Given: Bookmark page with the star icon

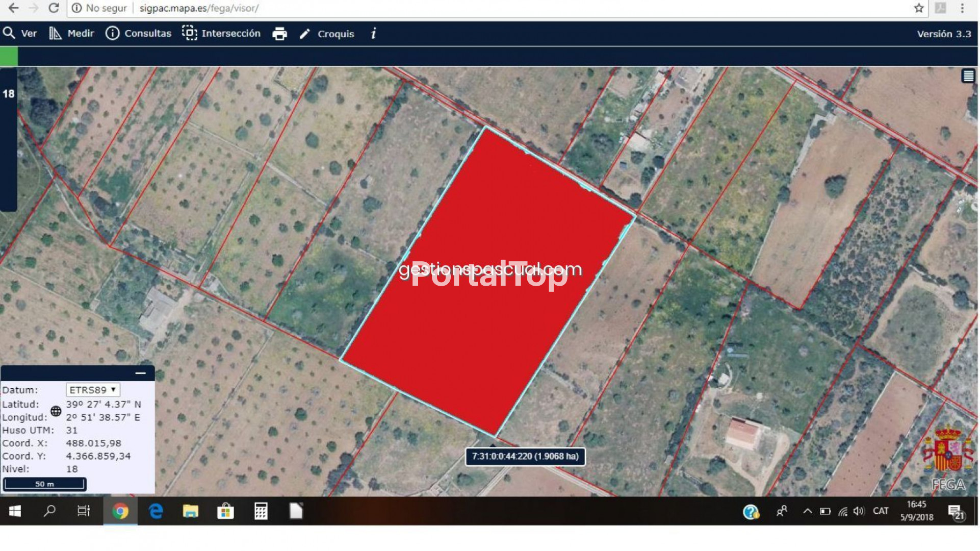Looking at the screenshot, I should pos(918,8).
